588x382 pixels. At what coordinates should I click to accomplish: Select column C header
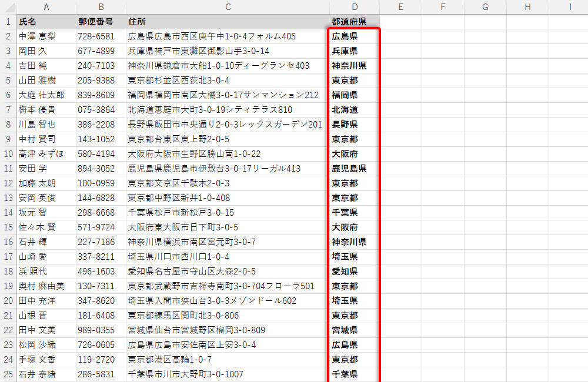(x=228, y=7)
